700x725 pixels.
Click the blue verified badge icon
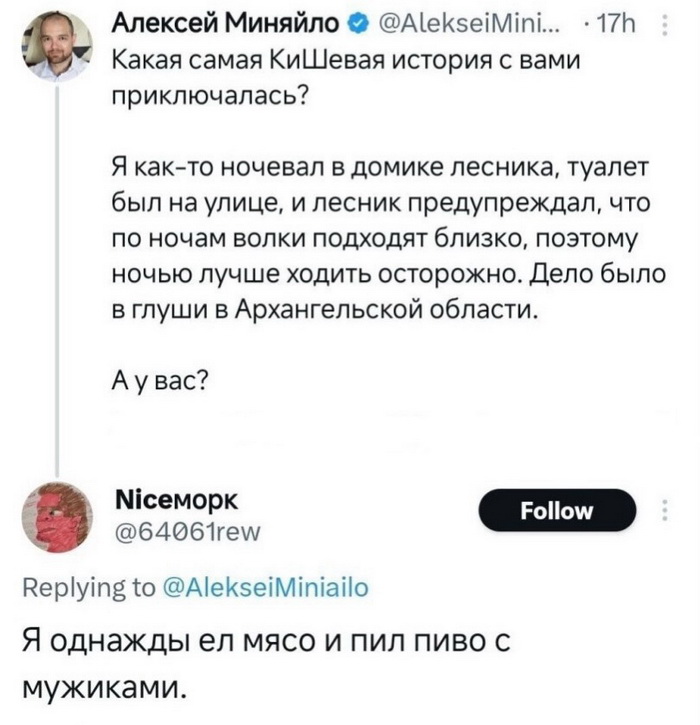(359, 24)
